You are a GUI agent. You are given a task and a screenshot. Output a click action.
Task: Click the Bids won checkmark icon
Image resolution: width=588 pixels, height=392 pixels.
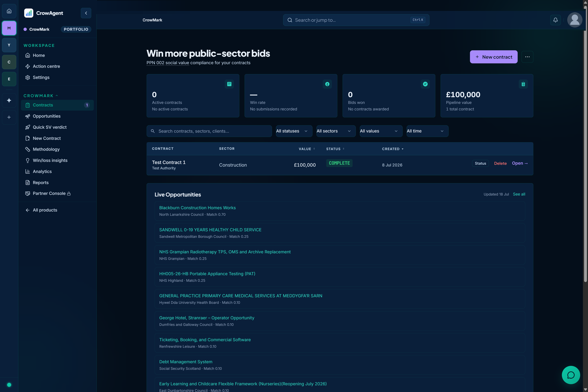click(x=425, y=84)
